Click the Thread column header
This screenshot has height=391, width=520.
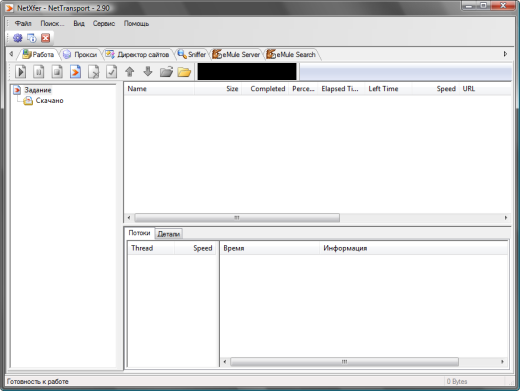(151, 248)
